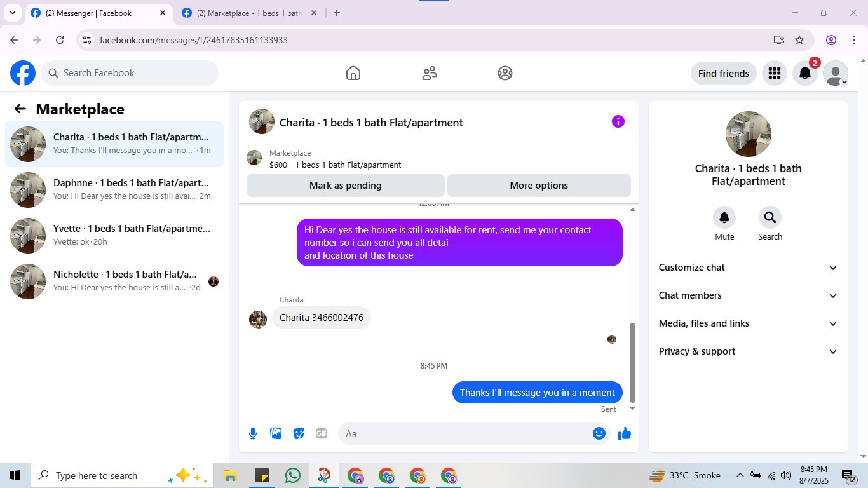Open the Chrome three-dot menu
This screenshot has height=488, width=868.
click(x=853, y=40)
